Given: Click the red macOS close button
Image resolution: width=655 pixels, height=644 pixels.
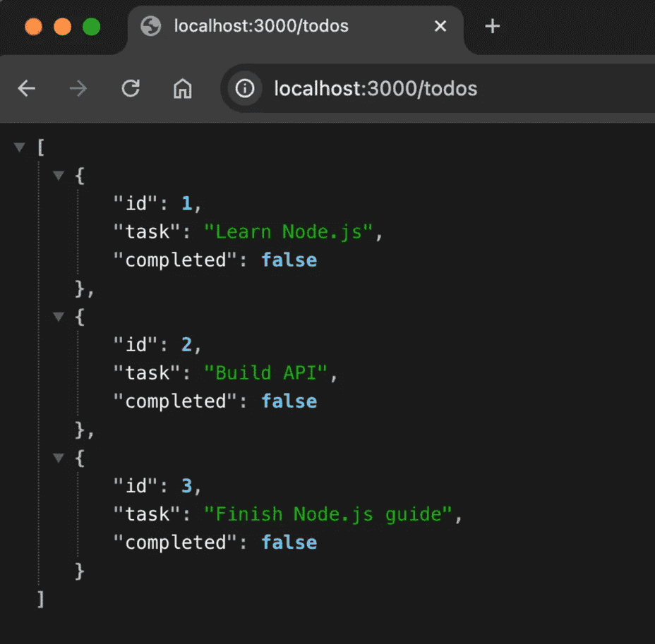Looking at the screenshot, I should click(x=35, y=25).
